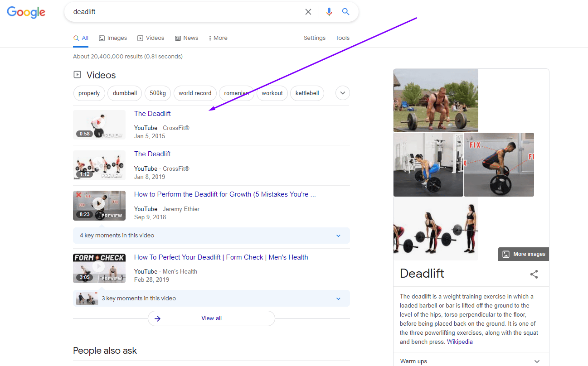The image size is (588, 366).
Task: Click View all videos button
Action: 211,318
